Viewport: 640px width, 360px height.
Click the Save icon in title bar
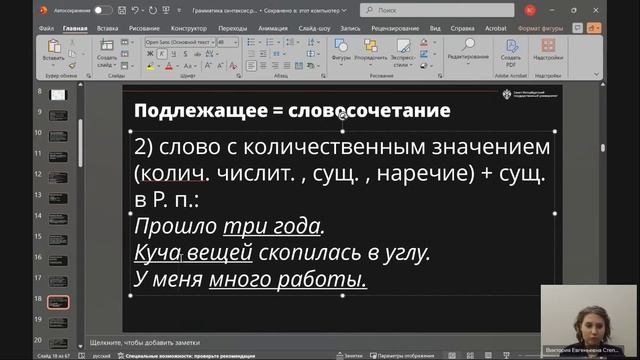[x=122, y=10]
